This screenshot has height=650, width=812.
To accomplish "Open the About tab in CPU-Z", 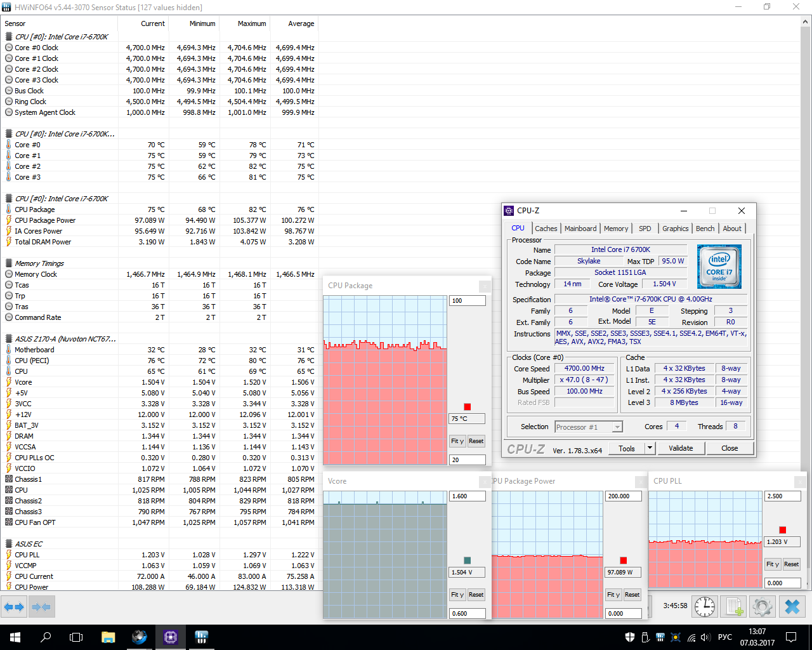I will 732,229.
